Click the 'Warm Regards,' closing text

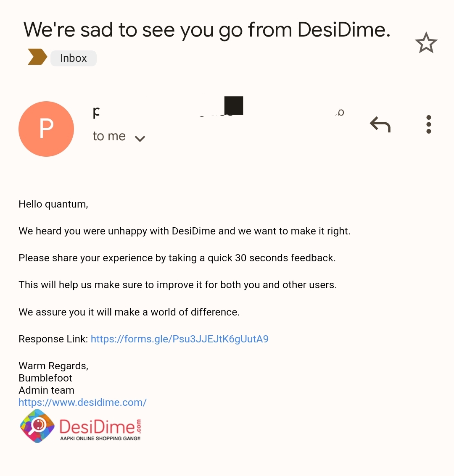tap(53, 366)
